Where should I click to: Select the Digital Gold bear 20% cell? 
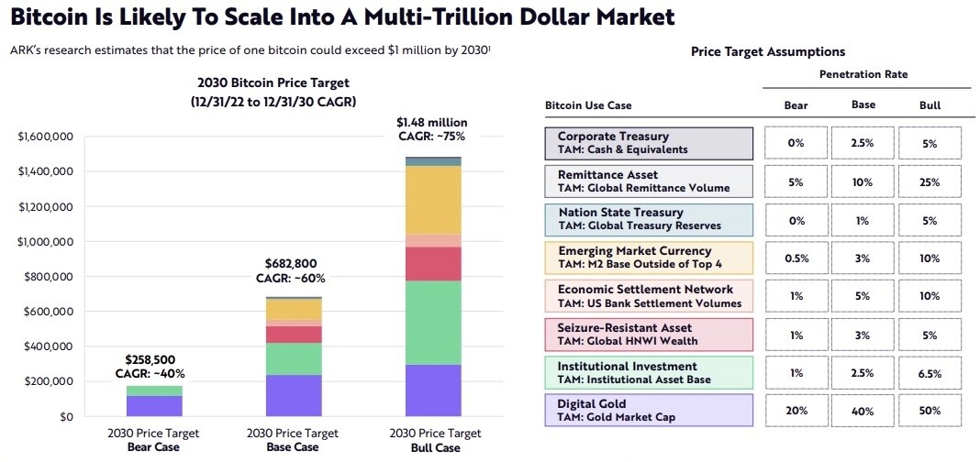tap(796, 411)
